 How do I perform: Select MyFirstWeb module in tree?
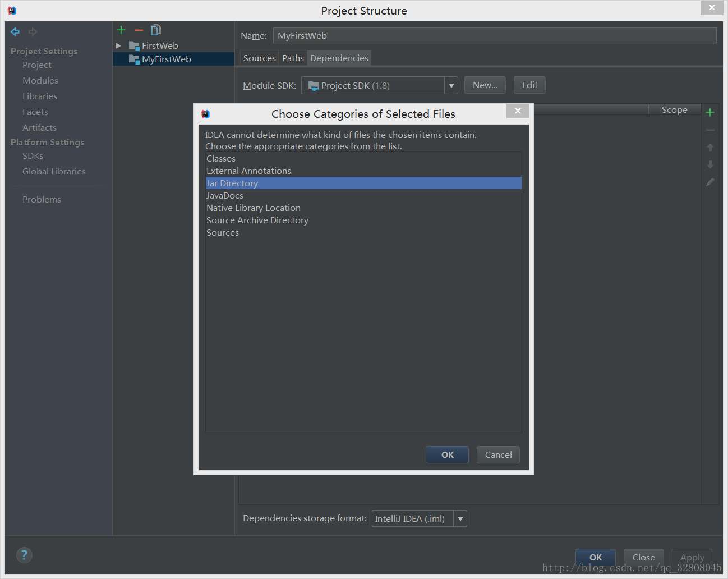point(173,59)
